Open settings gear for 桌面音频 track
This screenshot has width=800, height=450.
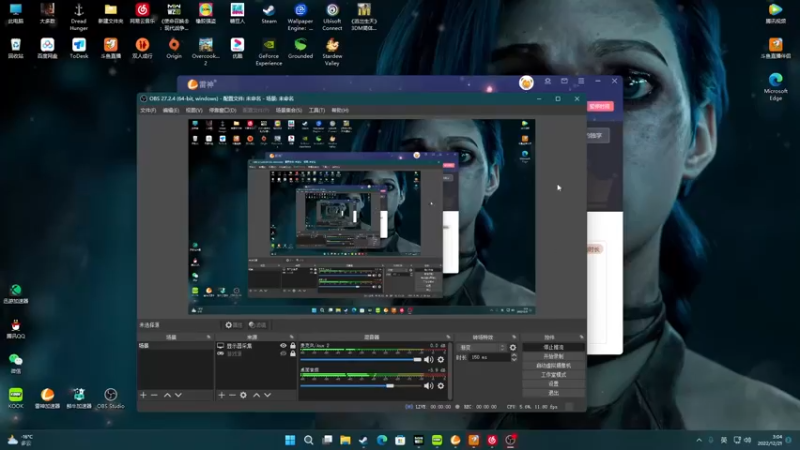coord(441,386)
